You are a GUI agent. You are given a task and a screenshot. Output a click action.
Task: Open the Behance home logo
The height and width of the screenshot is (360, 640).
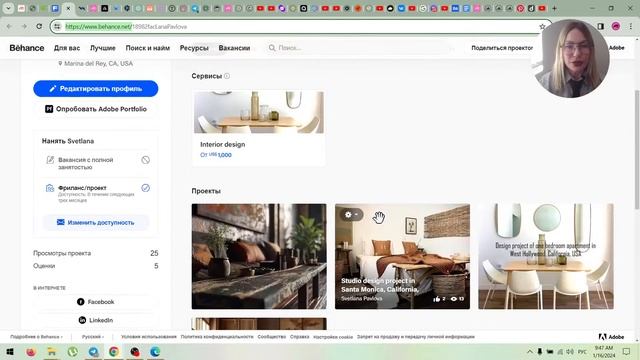(x=27, y=48)
